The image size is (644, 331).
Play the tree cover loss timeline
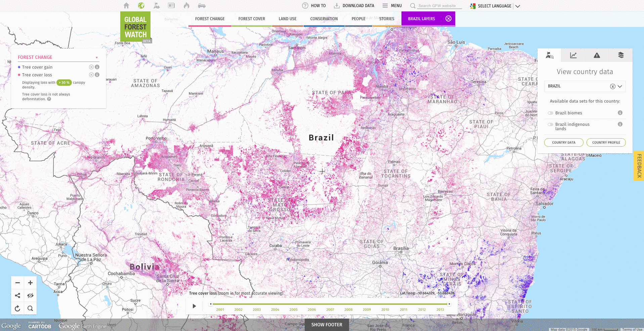coord(194,306)
